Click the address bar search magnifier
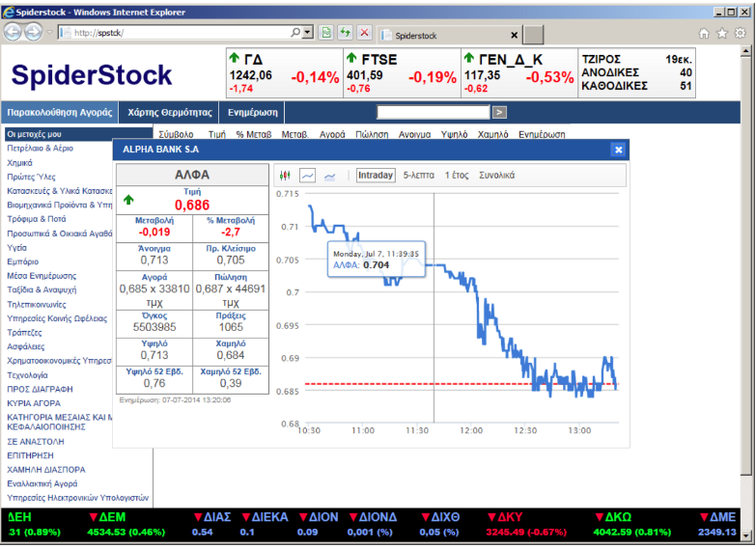This screenshot has height=548, width=756. coord(295,32)
